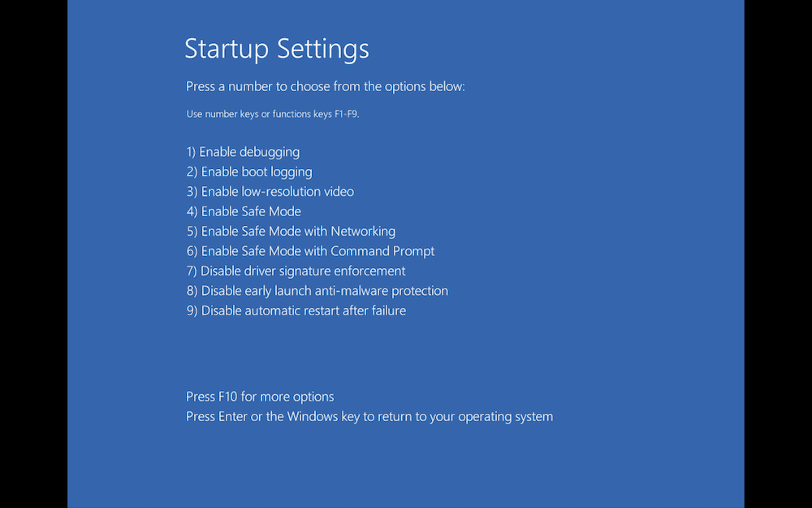Choose Enable boot logging
The height and width of the screenshot is (508, 812).
[x=249, y=172]
